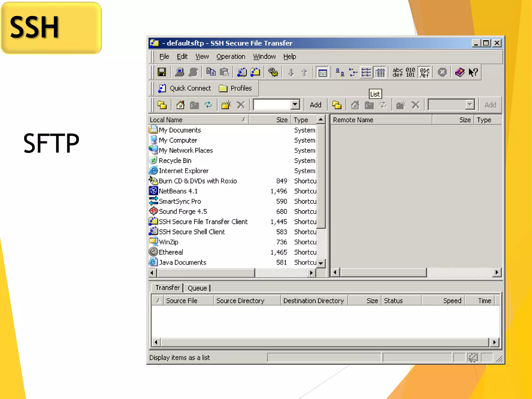
Task: Click the local Add favorite button
Action: tap(316, 105)
